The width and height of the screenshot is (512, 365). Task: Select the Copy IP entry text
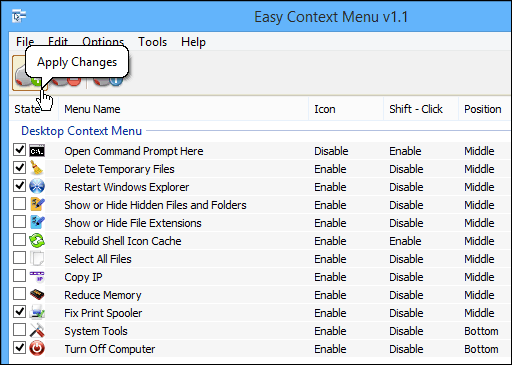click(x=83, y=277)
